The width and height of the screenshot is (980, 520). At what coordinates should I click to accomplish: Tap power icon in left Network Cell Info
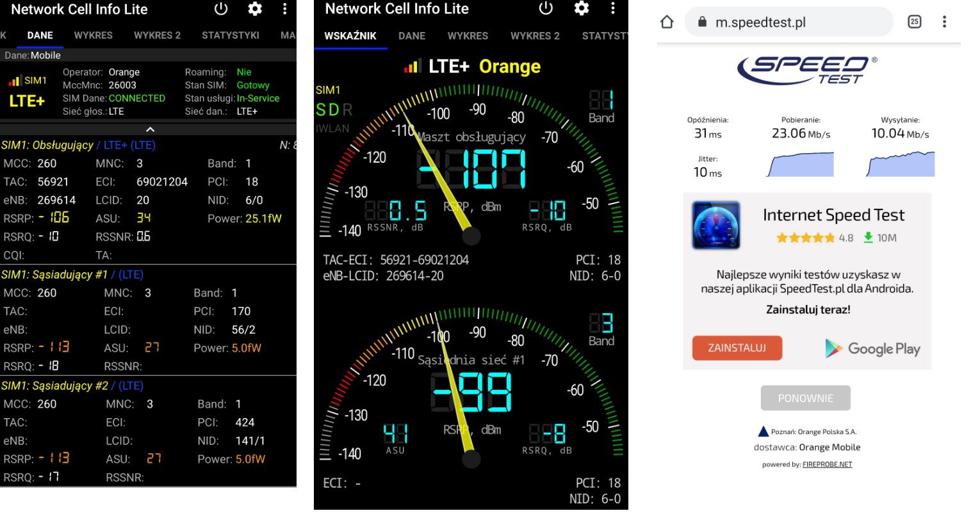pyautogui.click(x=221, y=9)
